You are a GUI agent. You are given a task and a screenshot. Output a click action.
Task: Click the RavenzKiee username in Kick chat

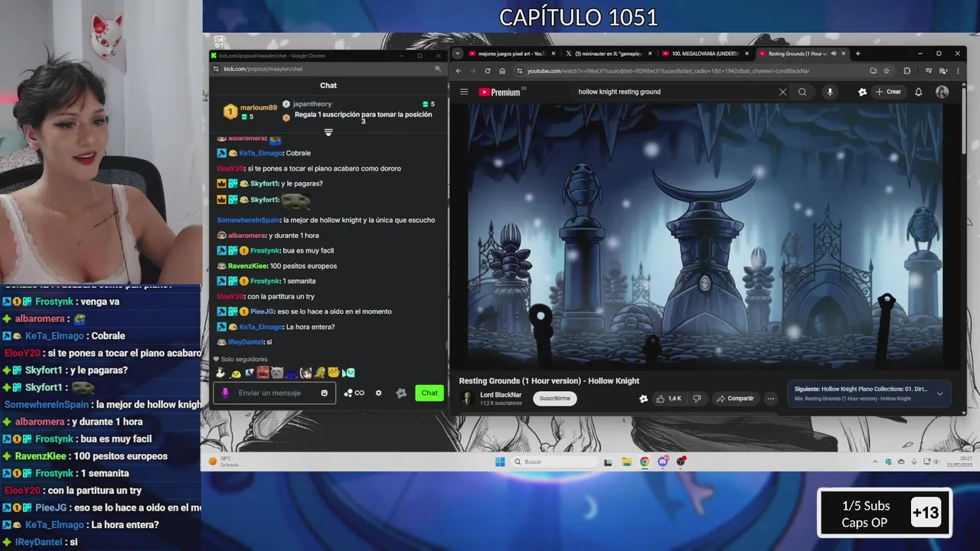pos(248,266)
